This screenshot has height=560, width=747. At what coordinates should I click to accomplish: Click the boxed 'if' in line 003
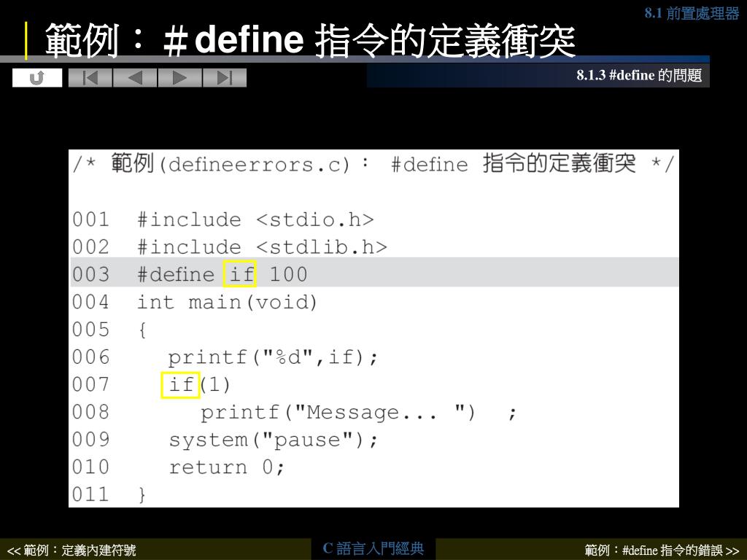239,274
